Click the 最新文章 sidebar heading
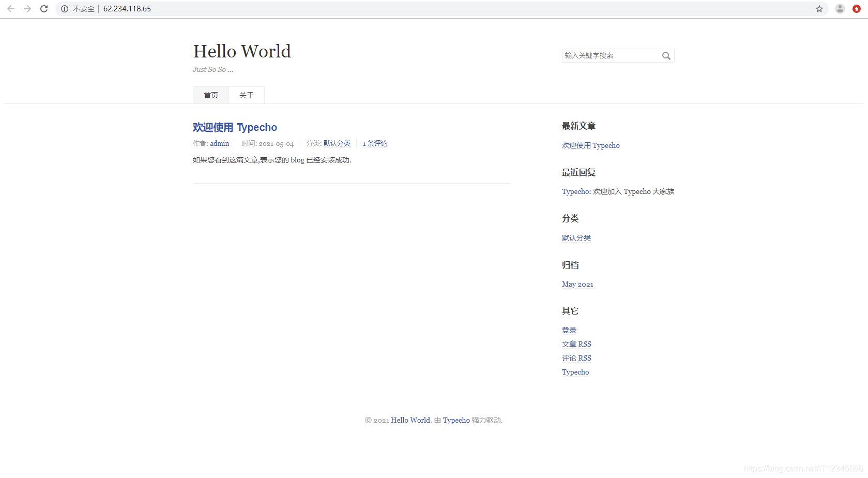The width and height of the screenshot is (868, 478). pyautogui.click(x=578, y=126)
